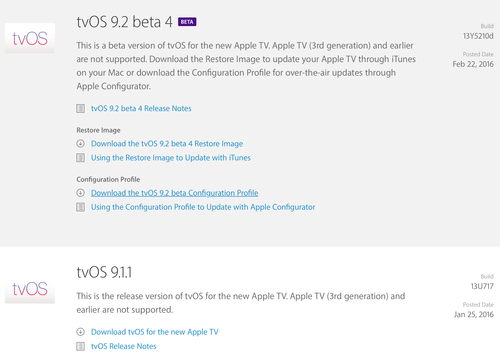The image size is (500, 363).
Task: Click the build number 13Y5210d
Action: tap(478, 36)
